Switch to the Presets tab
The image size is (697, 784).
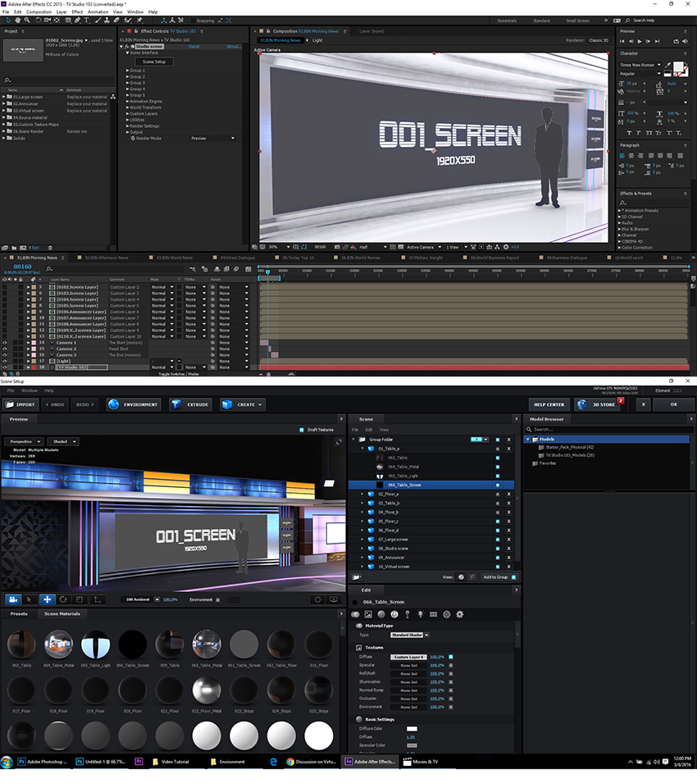click(x=19, y=613)
